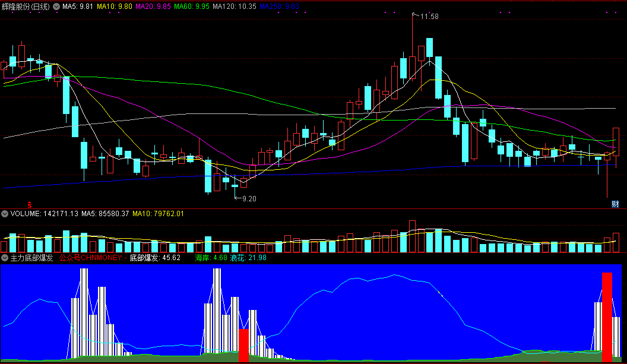Select the cyan 浪花: 21.98 value
The height and width of the screenshot is (364, 627).
click(248, 258)
